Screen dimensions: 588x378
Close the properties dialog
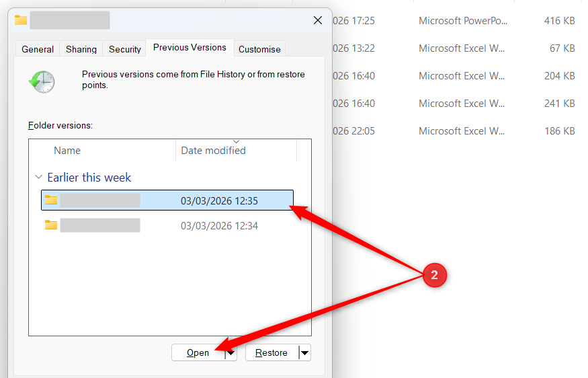coord(318,20)
